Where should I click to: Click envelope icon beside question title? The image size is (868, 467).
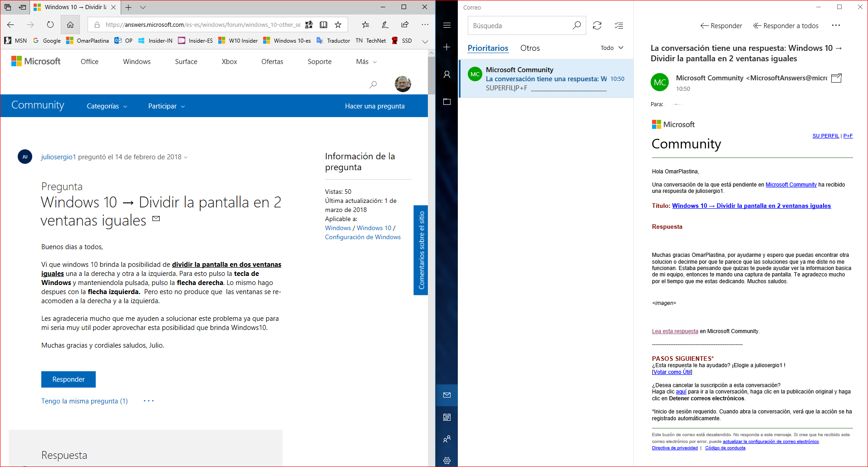click(x=156, y=219)
